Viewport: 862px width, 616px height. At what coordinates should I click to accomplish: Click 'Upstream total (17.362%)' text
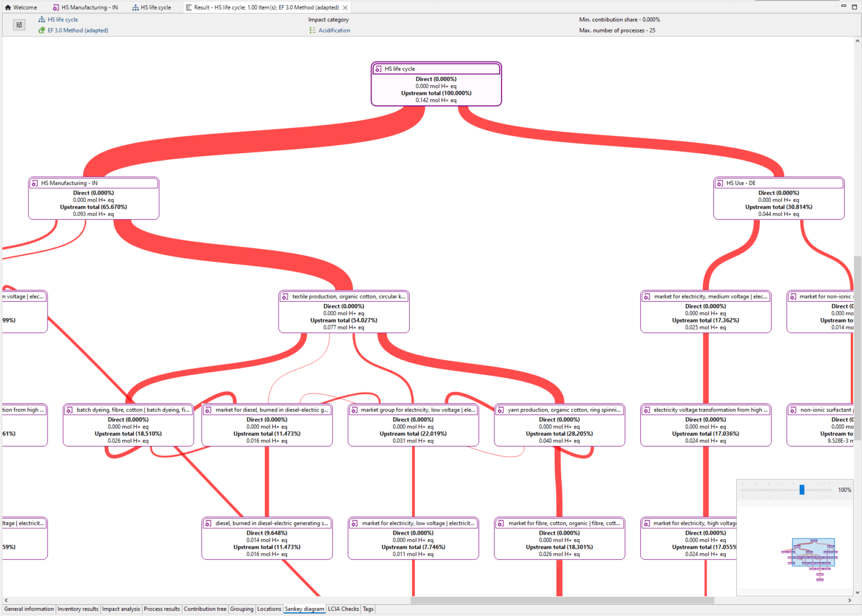[x=706, y=320]
